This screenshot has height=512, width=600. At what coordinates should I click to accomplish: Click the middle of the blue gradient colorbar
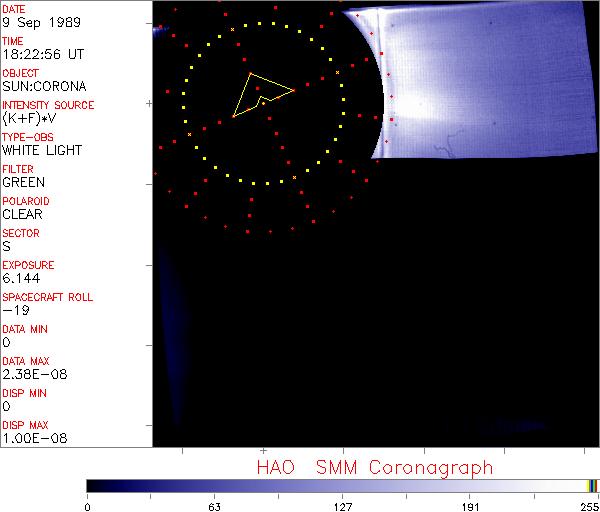click(x=340, y=485)
